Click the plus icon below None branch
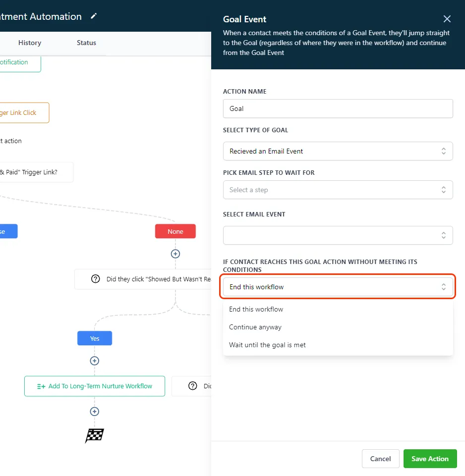 175,254
